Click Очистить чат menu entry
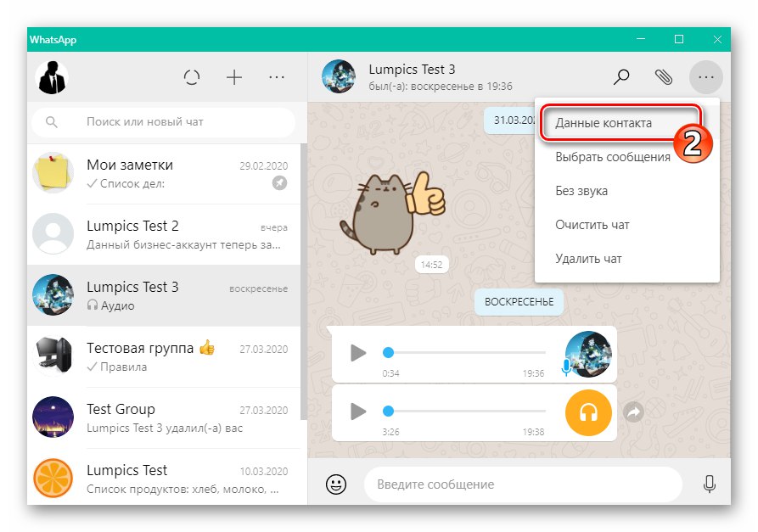758x532 pixels. click(627, 225)
